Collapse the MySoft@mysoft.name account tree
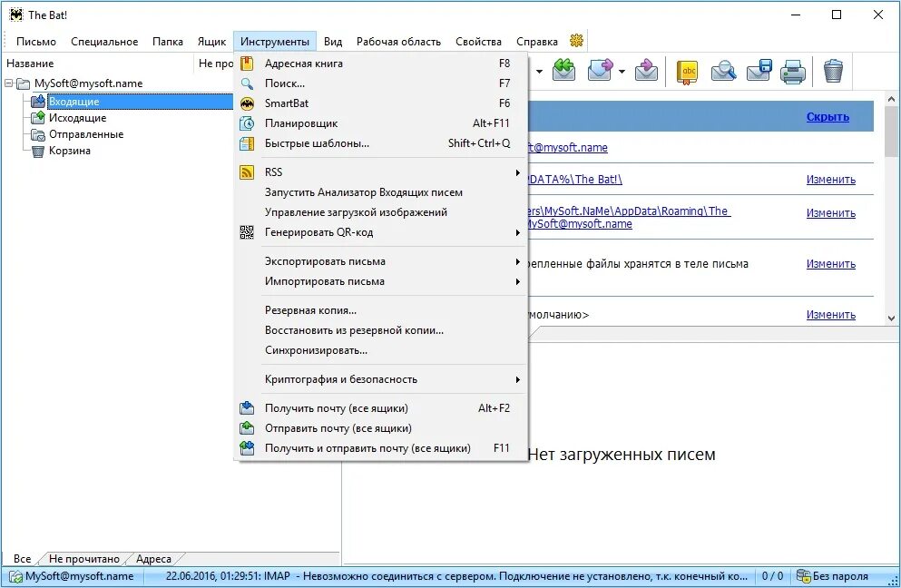Image resolution: width=901 pixels, height=588 pixels. point(9,83)
